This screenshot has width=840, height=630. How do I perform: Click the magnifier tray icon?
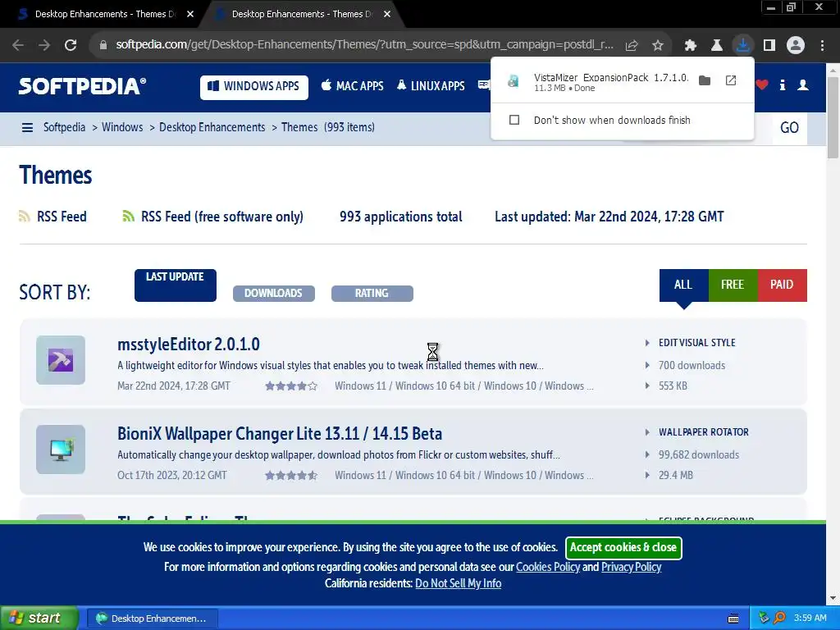(x=779, y=618)
